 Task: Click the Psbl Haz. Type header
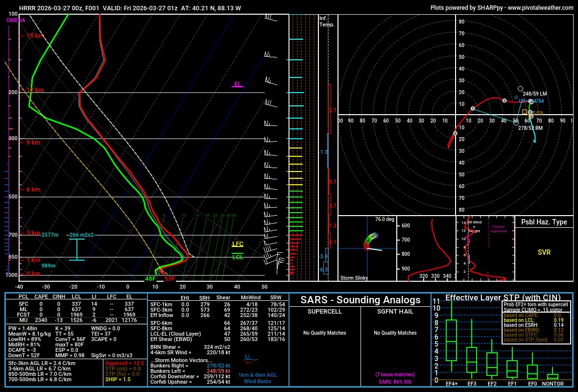pos(544,222)
